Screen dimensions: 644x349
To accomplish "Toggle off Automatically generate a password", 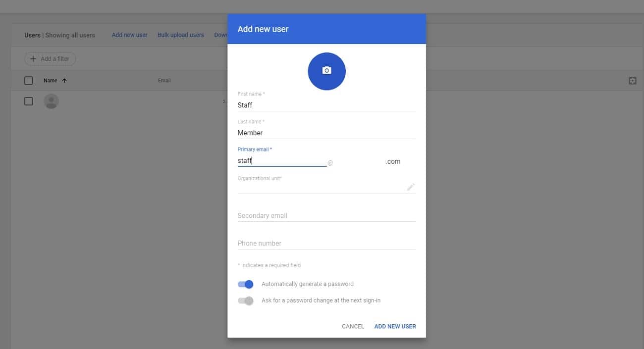I will point(245,284).
